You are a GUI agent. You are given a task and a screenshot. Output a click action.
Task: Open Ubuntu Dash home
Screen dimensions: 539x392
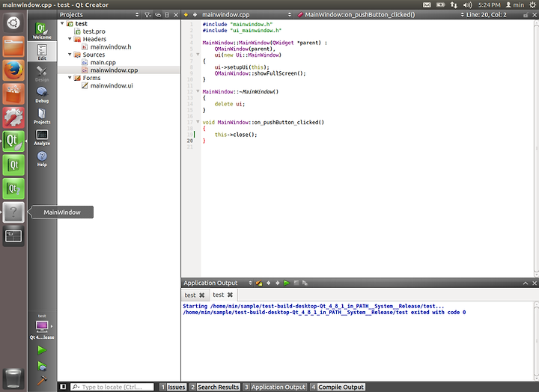tap(13, 23)
